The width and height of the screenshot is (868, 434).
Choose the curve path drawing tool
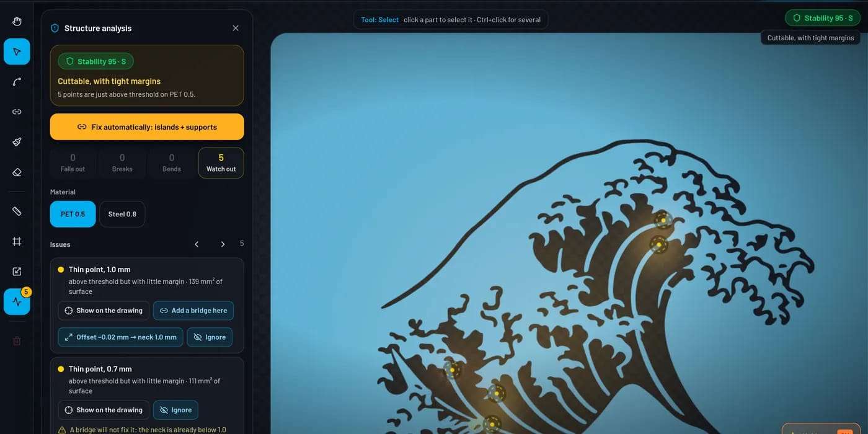click(17, 82)
